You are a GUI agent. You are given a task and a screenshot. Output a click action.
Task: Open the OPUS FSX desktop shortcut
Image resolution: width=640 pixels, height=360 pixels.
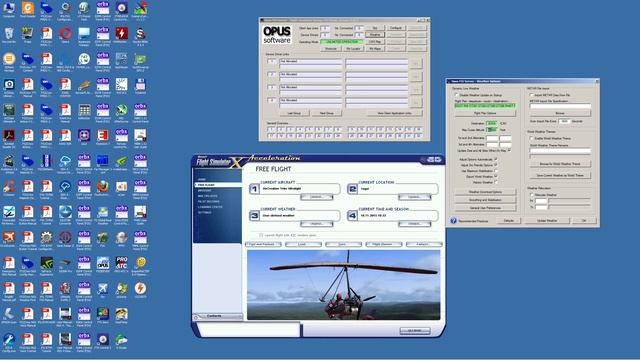point(103,262)
